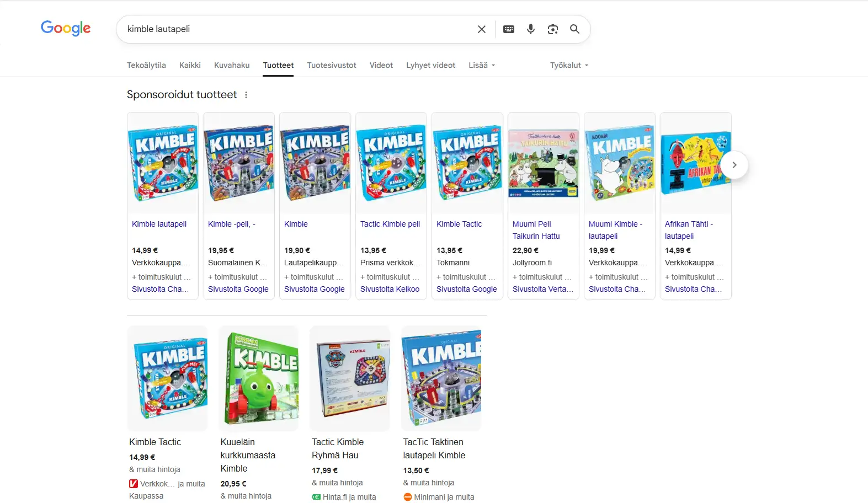The image size is (868, 503).
Task: Click 13,50 € price text
Action: pyautogui.click(x=416, y=470)
